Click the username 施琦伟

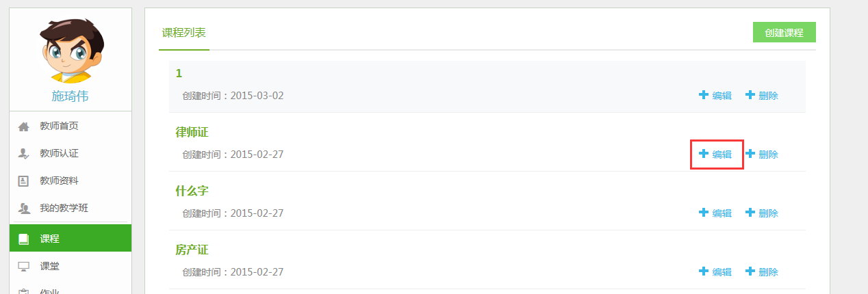pos(71,96)
